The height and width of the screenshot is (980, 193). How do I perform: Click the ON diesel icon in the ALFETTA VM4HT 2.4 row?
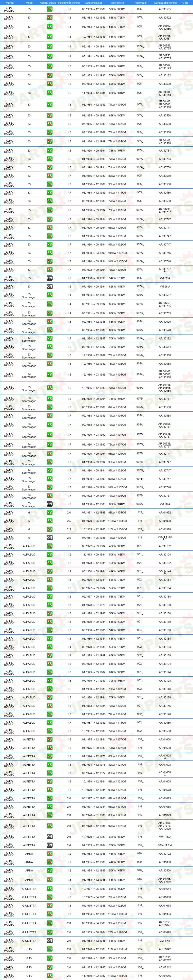[49, 845]
